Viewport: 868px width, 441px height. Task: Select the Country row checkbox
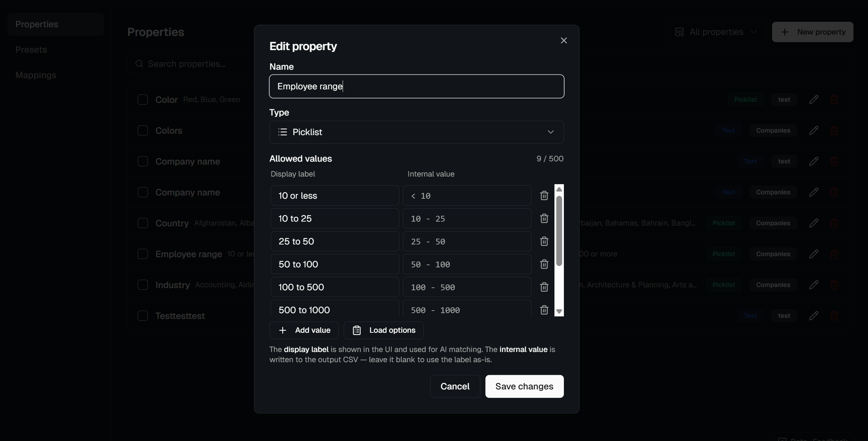pos(143,223)
